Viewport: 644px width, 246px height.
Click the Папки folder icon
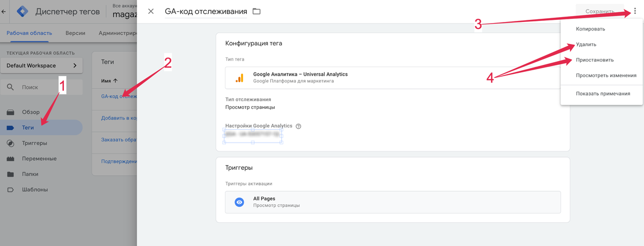tap(11, 174)
